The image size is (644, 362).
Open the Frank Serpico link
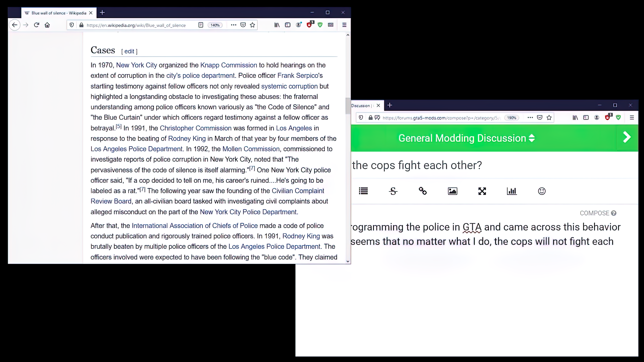point(298,75)
